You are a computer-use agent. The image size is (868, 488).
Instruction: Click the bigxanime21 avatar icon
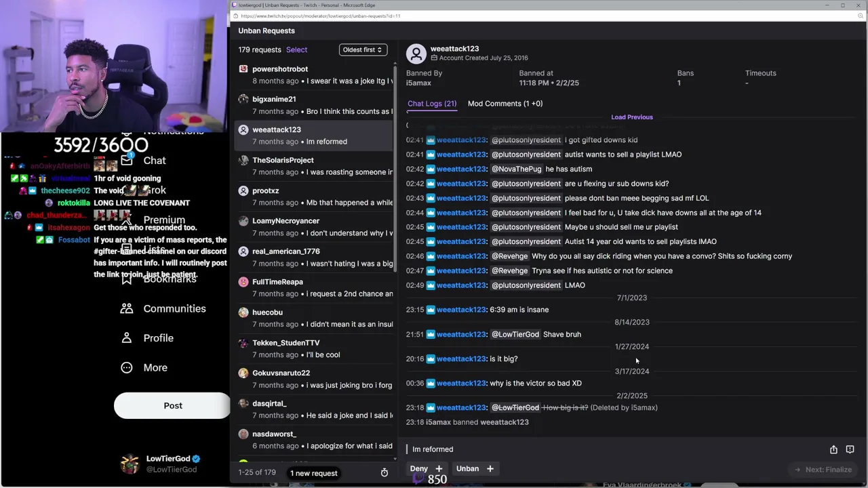[x=243, y=99]
